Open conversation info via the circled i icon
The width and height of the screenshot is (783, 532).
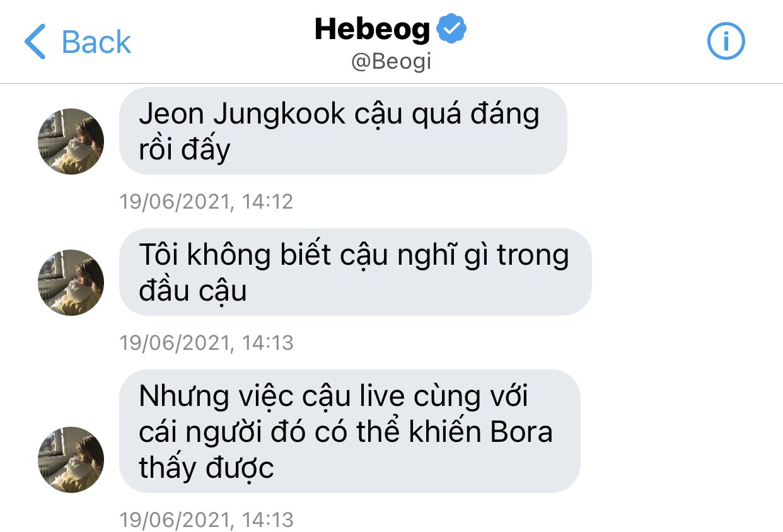(726, 42)
